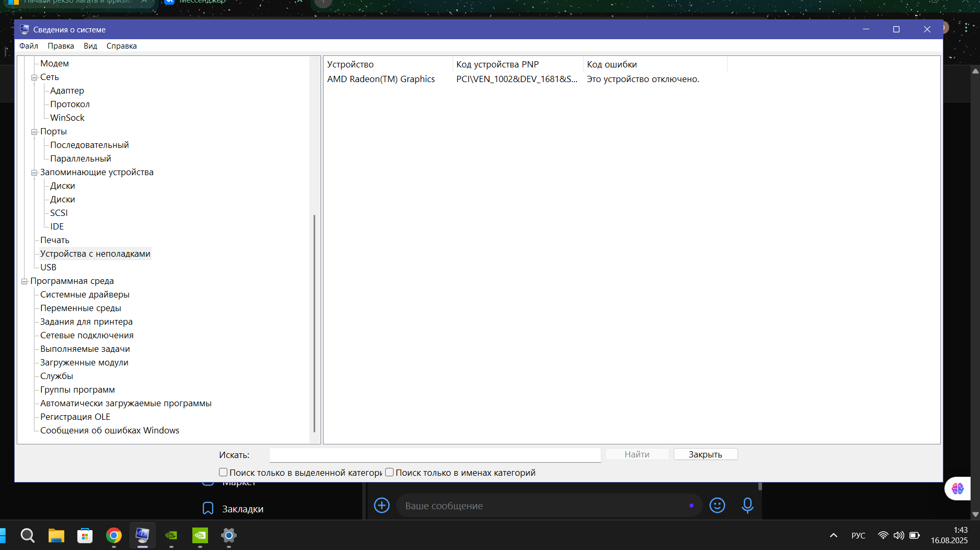The width and height of the screenshot is (980, 550).
Task: Enable search only in category names checkbox
Action: click(x=389, y=472)
